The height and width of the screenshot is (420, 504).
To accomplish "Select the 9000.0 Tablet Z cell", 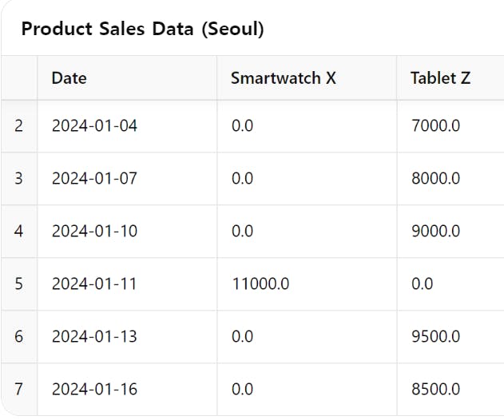I will pyautogui.click(x=435, y=231).
